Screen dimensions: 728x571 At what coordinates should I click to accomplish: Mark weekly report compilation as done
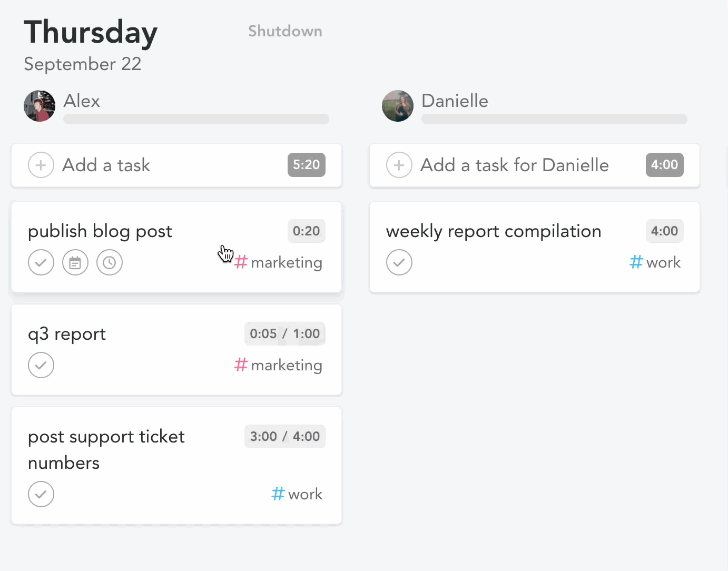coord(399,263)
